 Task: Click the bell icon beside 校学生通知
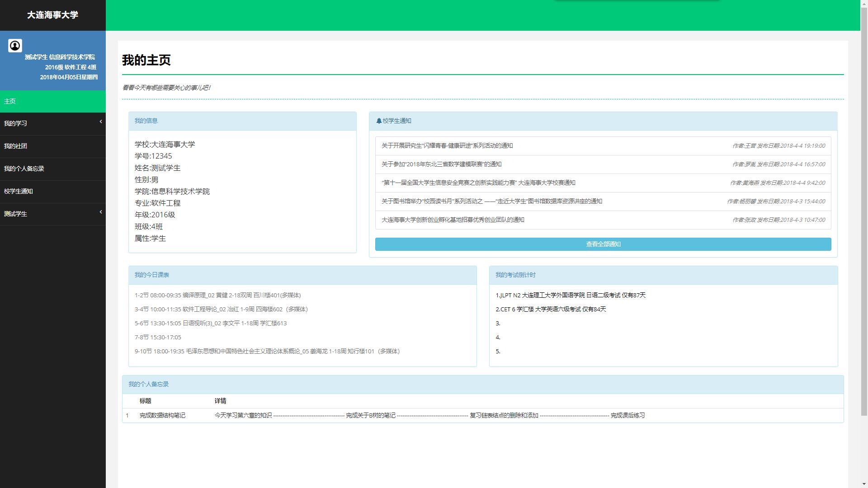click(379, 121)
